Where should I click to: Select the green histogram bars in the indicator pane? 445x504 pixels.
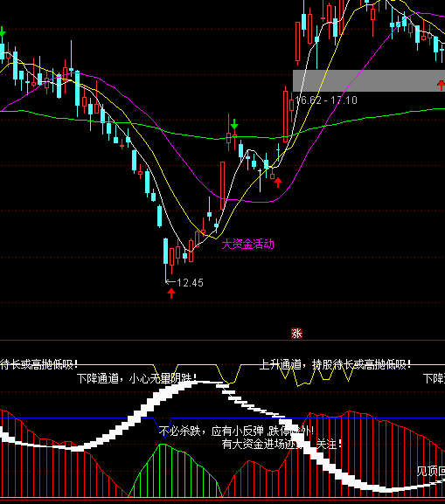click(176, 470)
